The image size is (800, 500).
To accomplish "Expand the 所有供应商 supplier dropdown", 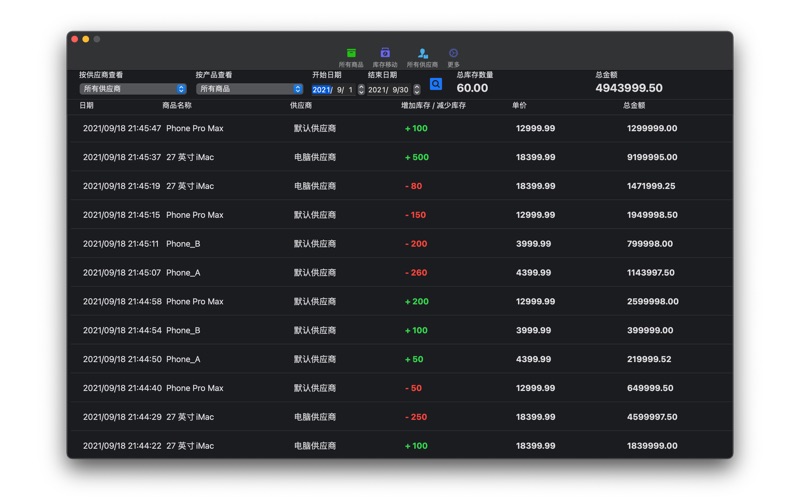I will [x=133, y=89].
